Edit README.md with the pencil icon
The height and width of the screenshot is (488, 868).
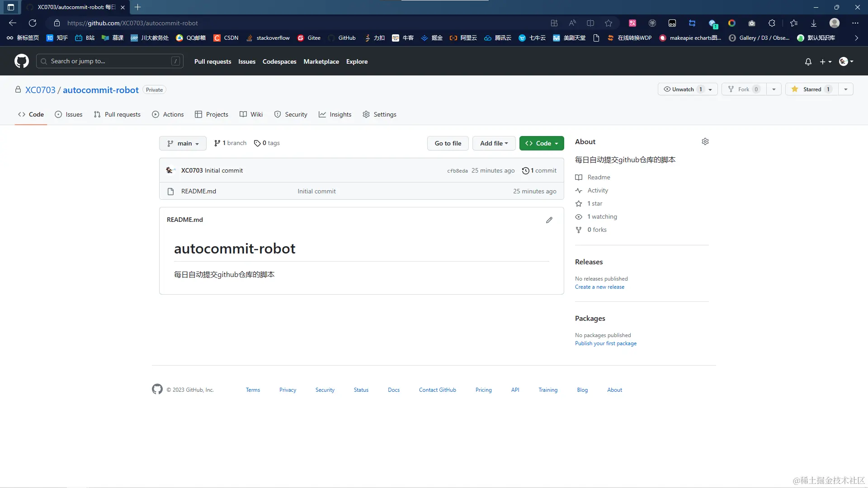(549, 220)
